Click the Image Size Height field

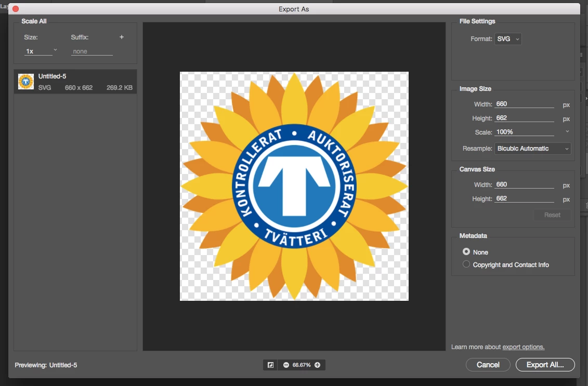[524, 118]
